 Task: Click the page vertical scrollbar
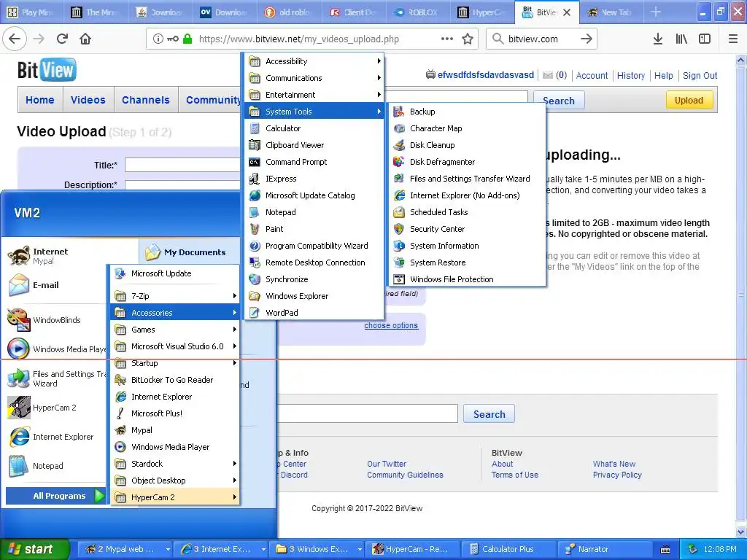click(x=741, y=295)
